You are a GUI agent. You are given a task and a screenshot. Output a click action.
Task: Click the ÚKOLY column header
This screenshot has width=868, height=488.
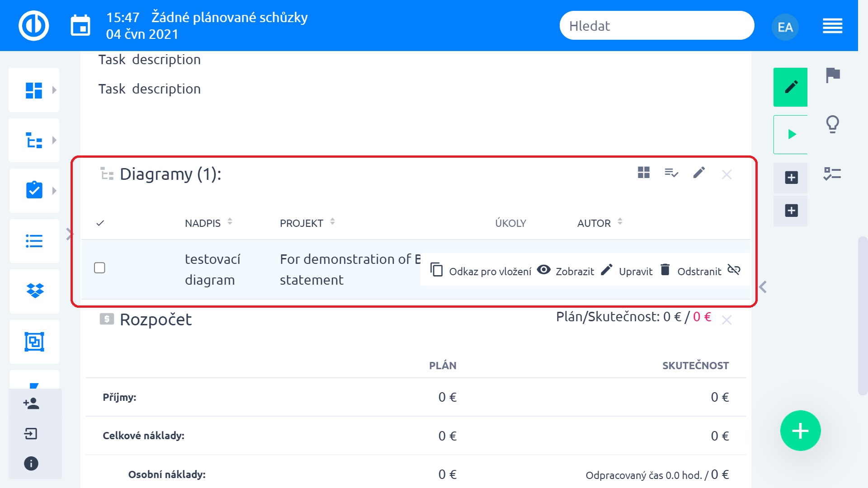pos(510,223)
